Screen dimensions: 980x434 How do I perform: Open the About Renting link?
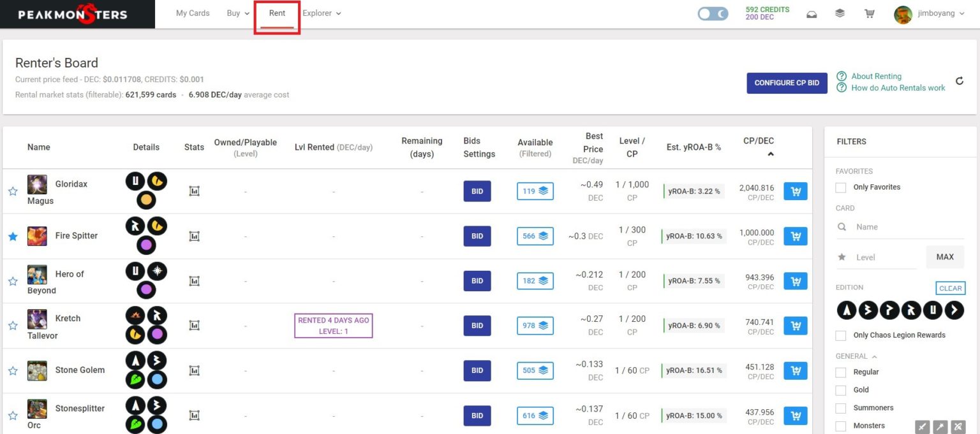tap(876, 76)
